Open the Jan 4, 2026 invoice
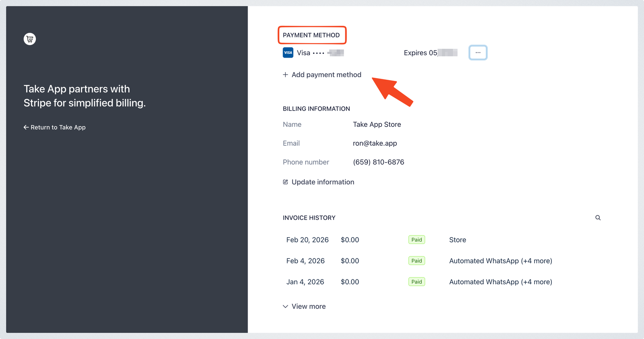 click(x=443, y=282)
